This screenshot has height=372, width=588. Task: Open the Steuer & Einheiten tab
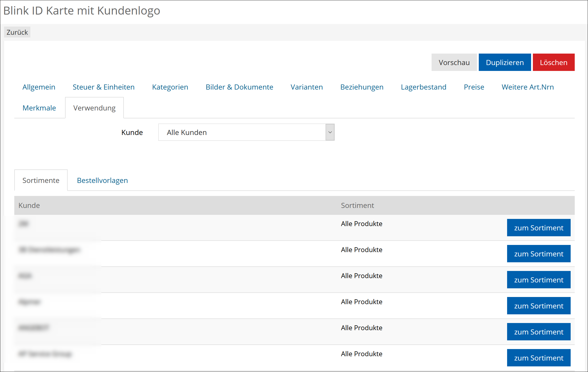pos(103,87)
